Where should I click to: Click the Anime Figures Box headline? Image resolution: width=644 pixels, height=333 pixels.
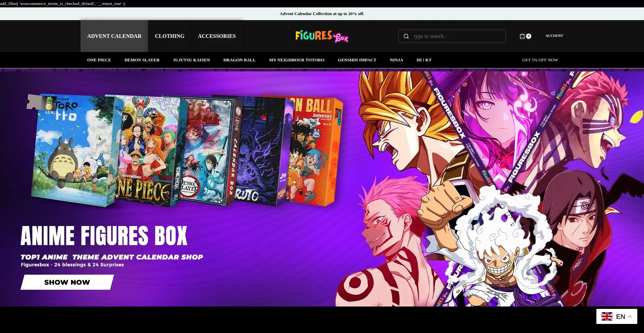point(104,235)
